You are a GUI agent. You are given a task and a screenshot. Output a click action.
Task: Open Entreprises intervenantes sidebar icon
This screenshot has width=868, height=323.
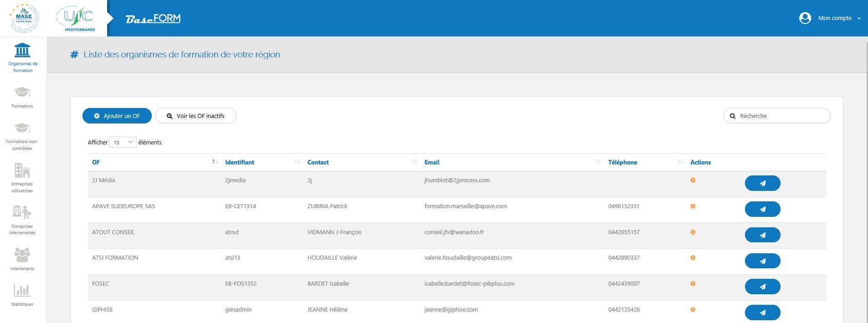(x=22, y=213)
